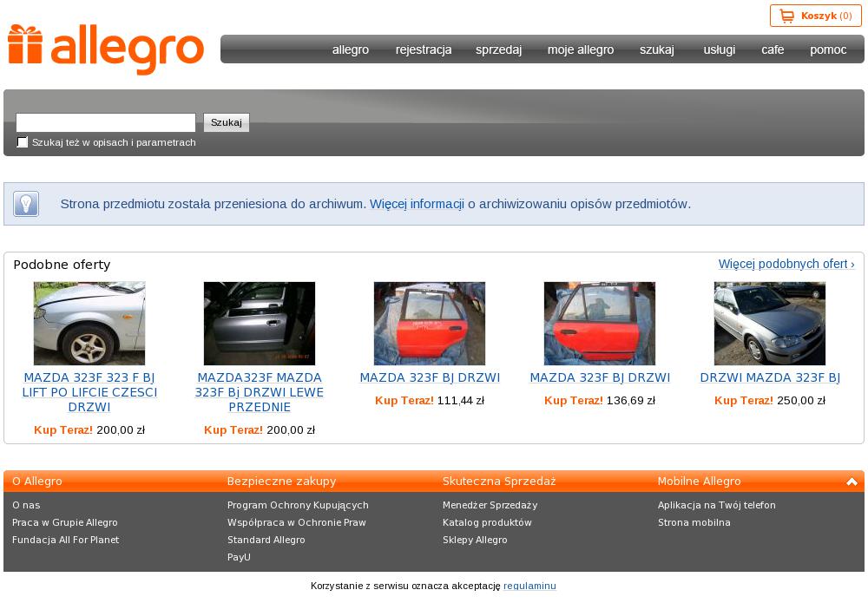Click the Szukaj search button
868x603 pixels.
227,122
